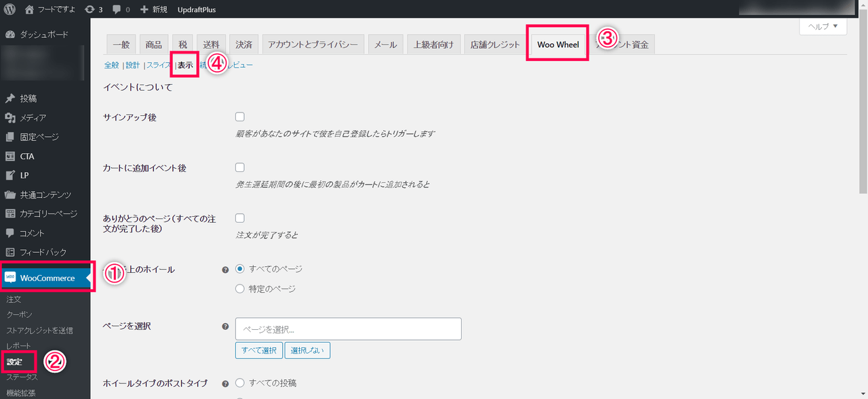Click the folder icon beside 共通コンテンツ
Image resolution: width=868 pixels, height=399 pixels.
10,195
